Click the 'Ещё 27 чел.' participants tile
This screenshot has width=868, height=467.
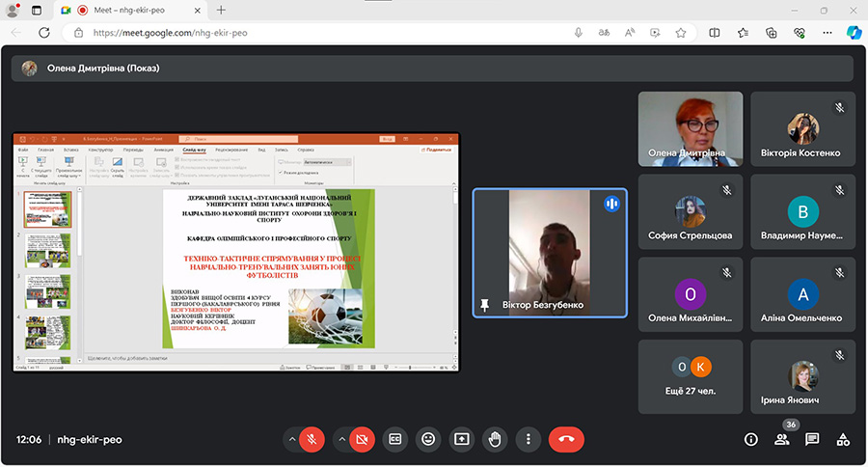[691, 376]
